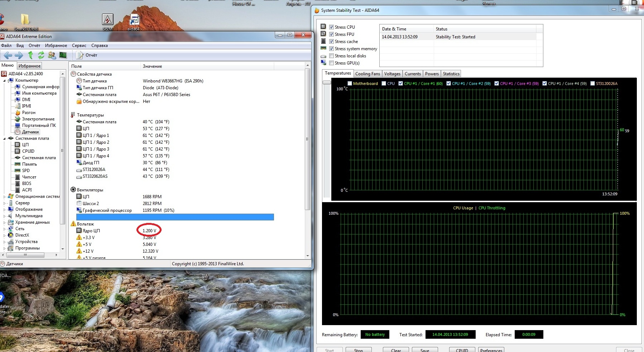Click the blue Forward arrow in AIDA64 toolbar
This screenshot has height=352, width=644.
pos(19,55)
